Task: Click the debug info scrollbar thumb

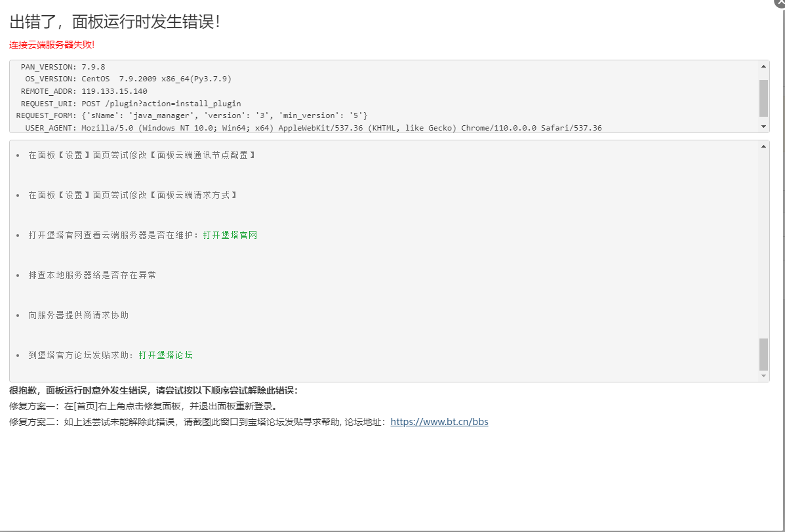Action: 763,98
